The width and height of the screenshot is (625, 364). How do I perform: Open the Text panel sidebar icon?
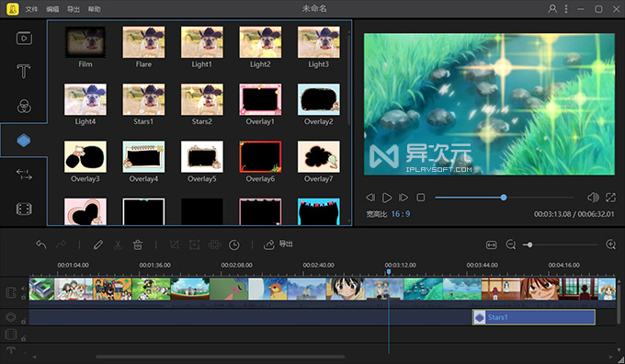click(x=24, y=72)
